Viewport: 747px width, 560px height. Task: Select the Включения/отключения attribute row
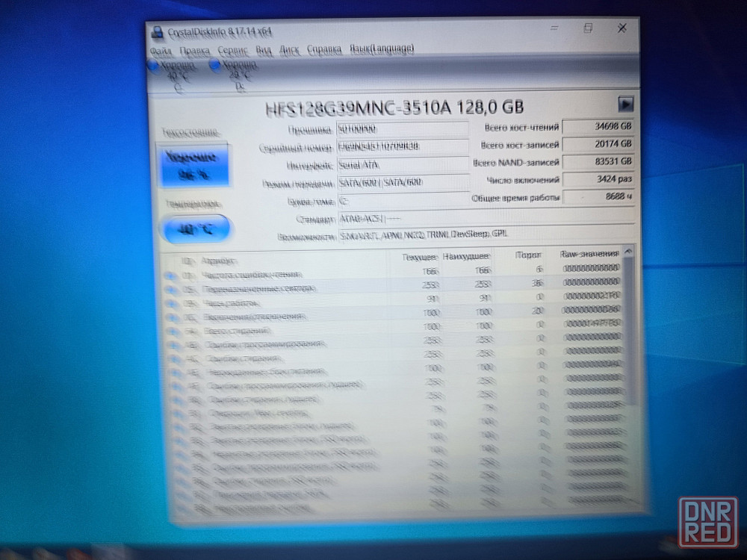pyautogui.click(x=394, y=314)
